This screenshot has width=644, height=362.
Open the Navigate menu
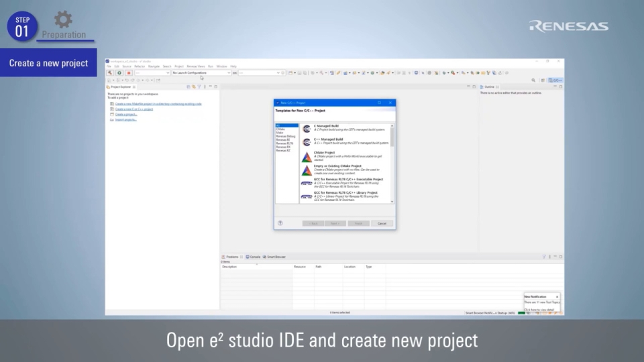point(154,66)
